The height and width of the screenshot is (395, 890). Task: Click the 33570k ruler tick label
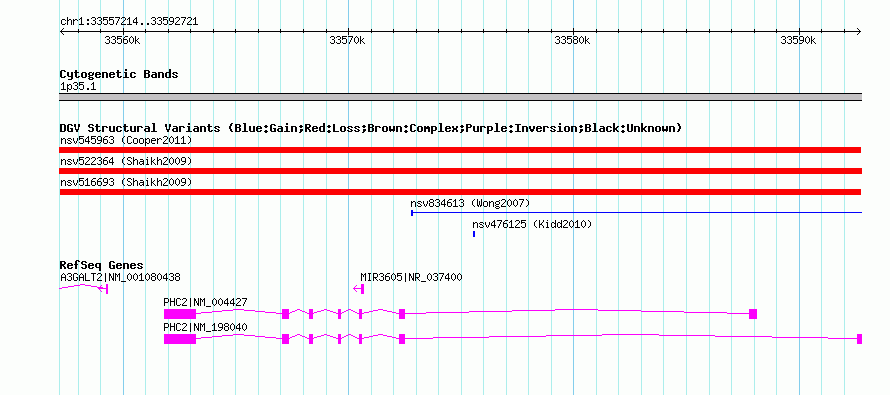pyautogui.click(x=347, y=40)
